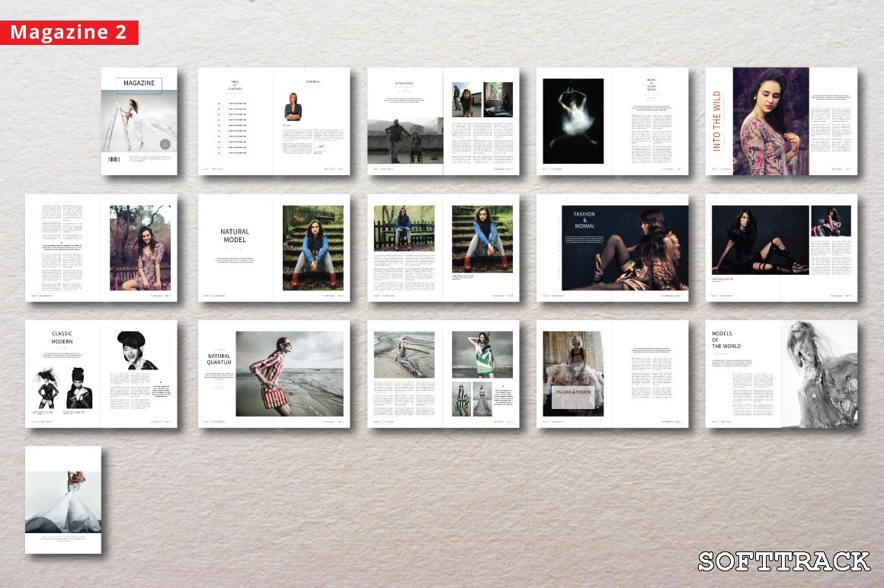Select the black hat portrait photo
The image size is (884, 588).
tap(136, 350)
